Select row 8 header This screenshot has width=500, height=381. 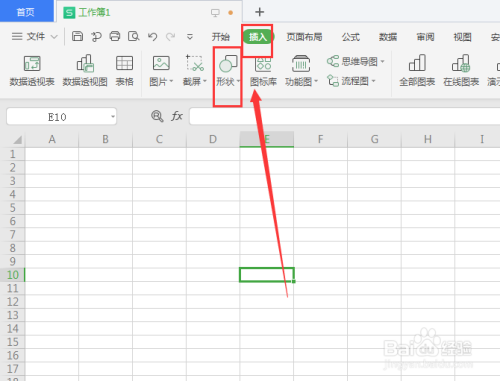tap(13, 248)
